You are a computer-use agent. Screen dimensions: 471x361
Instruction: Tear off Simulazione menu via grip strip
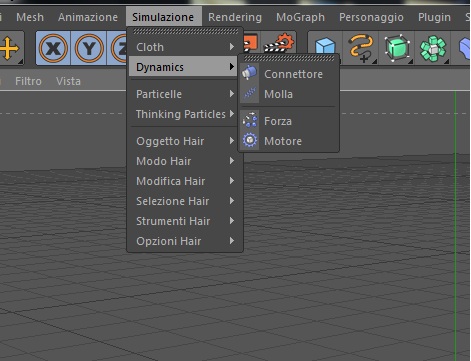186,31
